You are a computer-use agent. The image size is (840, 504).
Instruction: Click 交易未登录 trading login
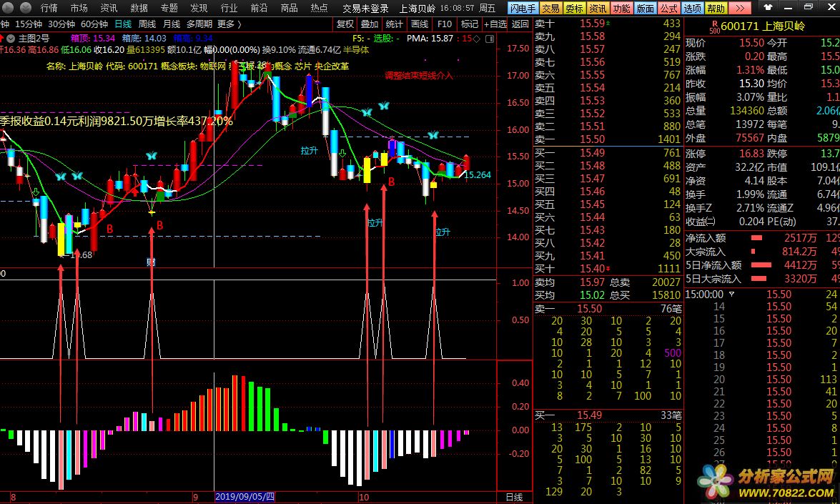pos(365,8)
